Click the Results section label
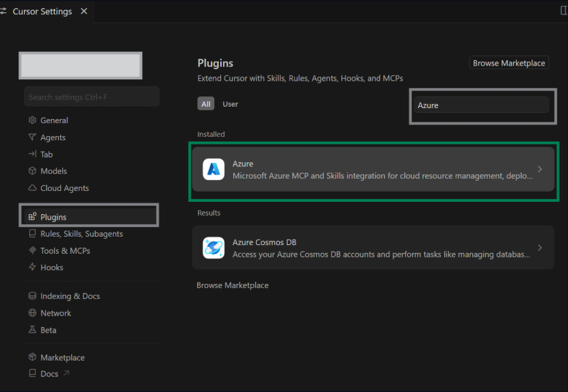This screenshot has height=392, width=568. 209,213
